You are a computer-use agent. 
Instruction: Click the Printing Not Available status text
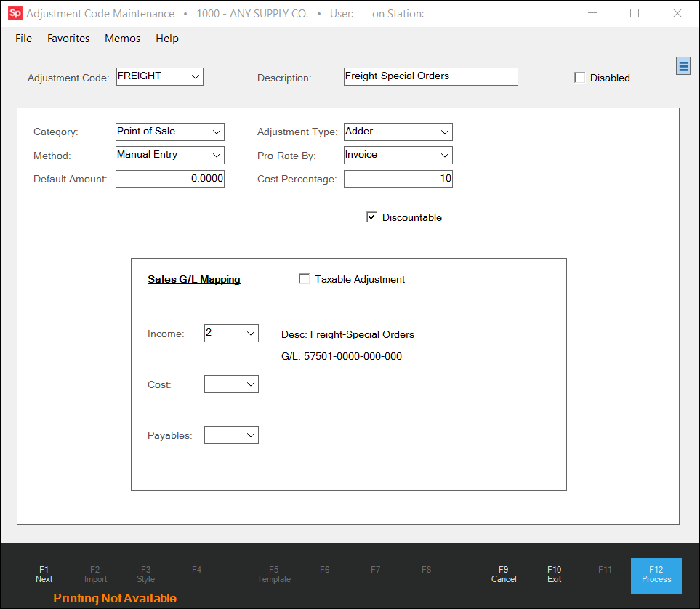pyautogui.click(x=115, y=598)
